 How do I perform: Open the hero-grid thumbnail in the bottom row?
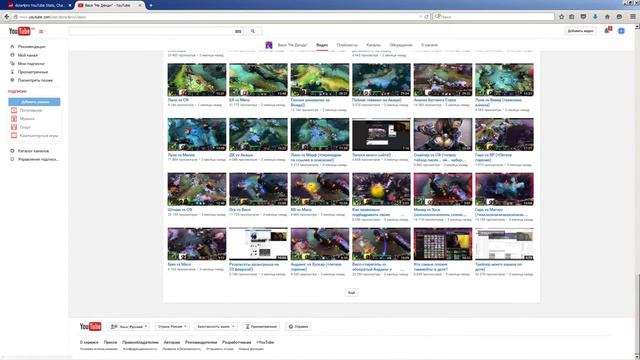[x=443, y=244]
